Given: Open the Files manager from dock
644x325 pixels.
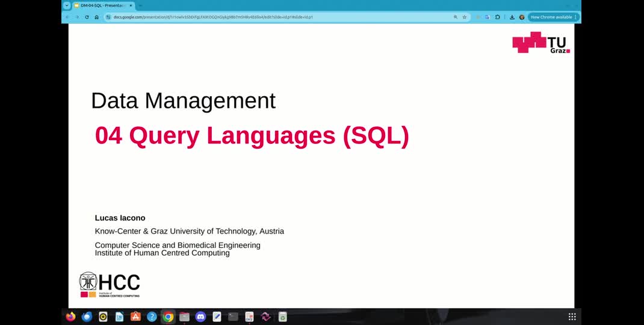Looking at the screenshot, I should [x=184, y=317].
